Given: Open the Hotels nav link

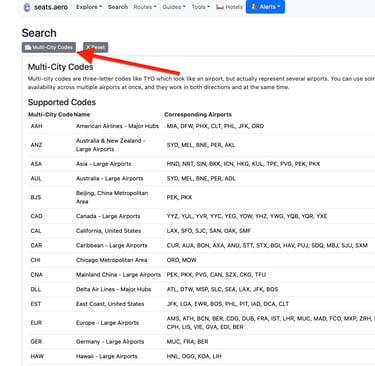Looking at the screenshot, I should coord(229,7).
